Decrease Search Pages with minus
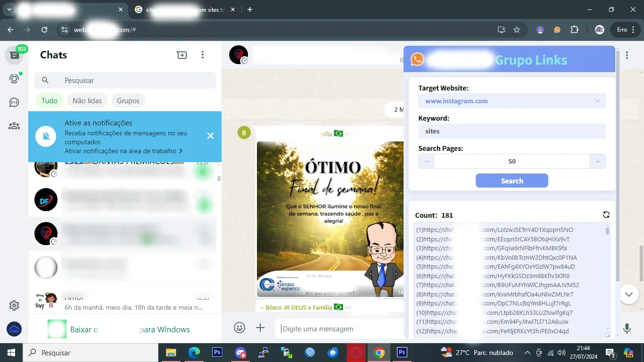644x362 pixels. click(426, 161)
